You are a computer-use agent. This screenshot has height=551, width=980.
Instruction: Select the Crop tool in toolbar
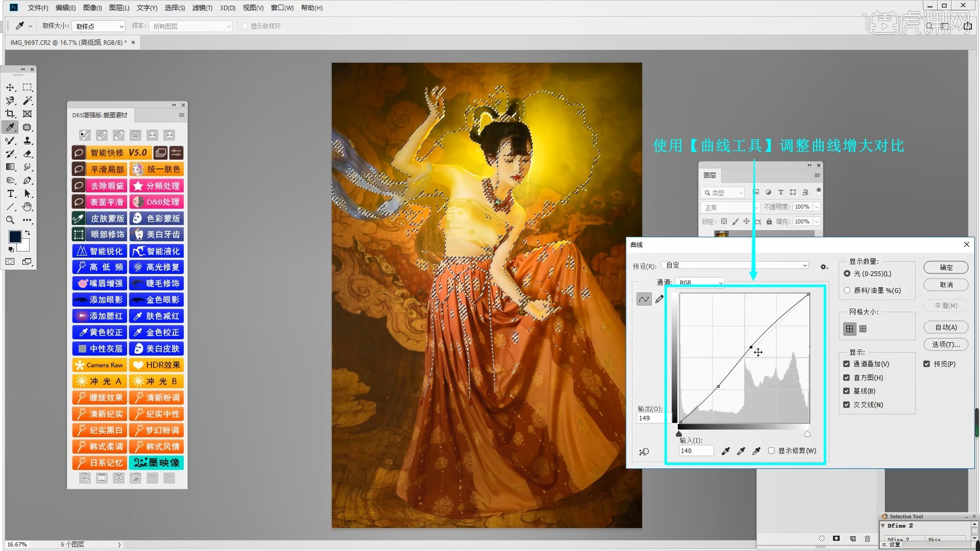click(10, 114)
